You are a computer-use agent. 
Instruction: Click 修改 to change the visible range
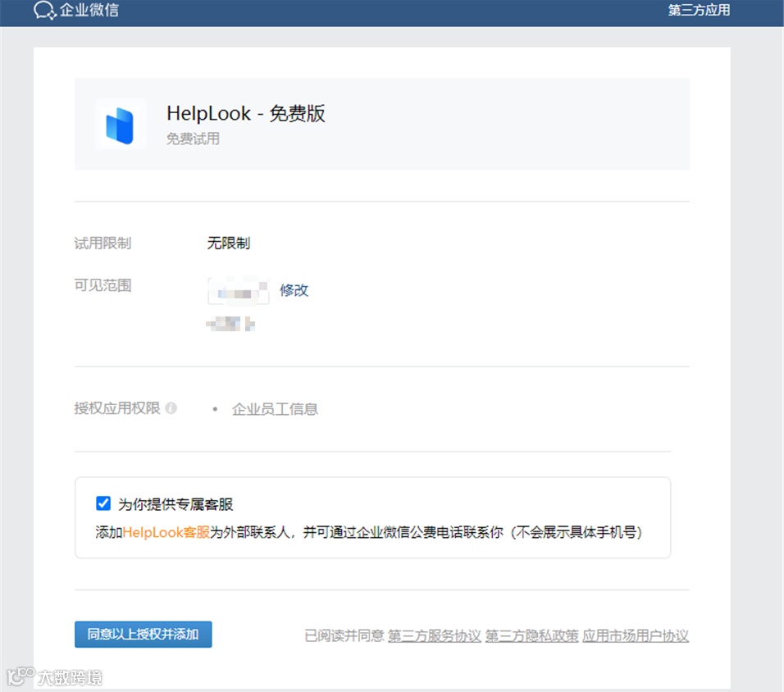click(294, 291)
